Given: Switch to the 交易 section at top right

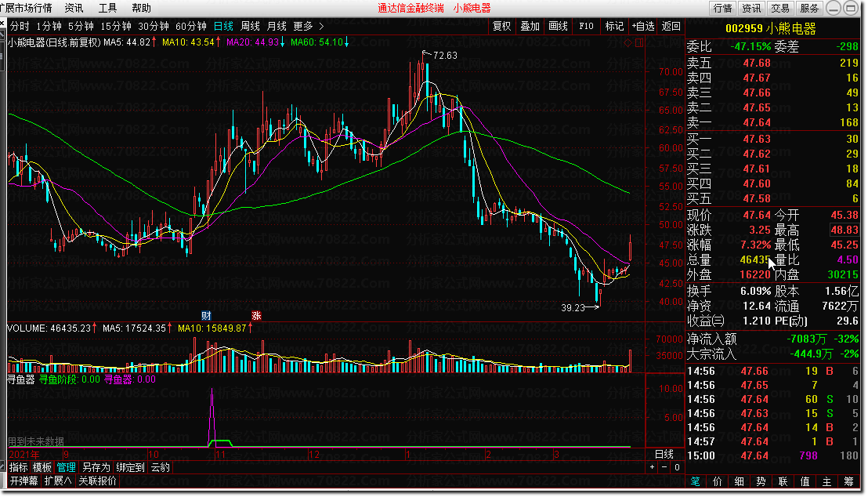Looking at the screenshot, I should [x=780, y=8].
